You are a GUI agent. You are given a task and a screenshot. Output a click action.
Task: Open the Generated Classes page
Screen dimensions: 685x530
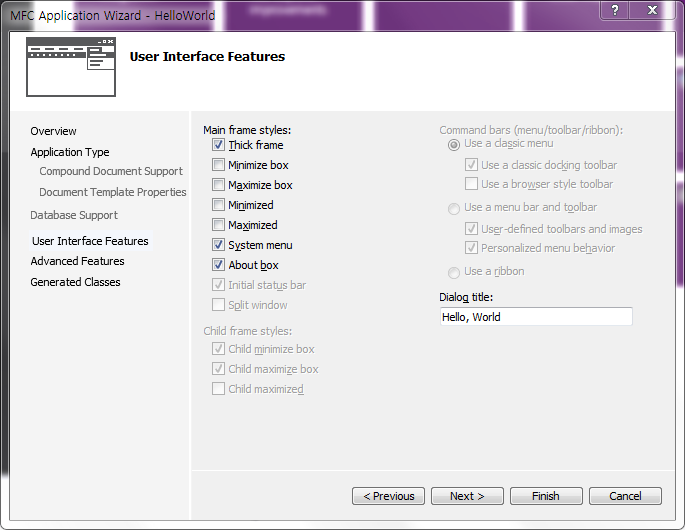[75, 282]
